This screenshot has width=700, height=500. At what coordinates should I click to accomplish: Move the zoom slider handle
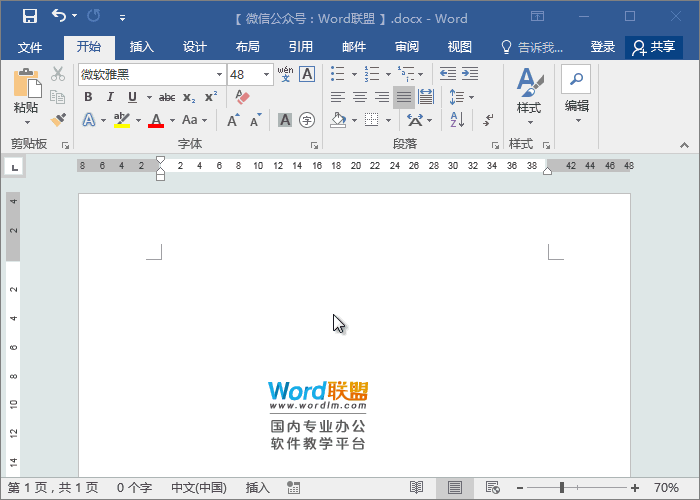coord(562,488)
